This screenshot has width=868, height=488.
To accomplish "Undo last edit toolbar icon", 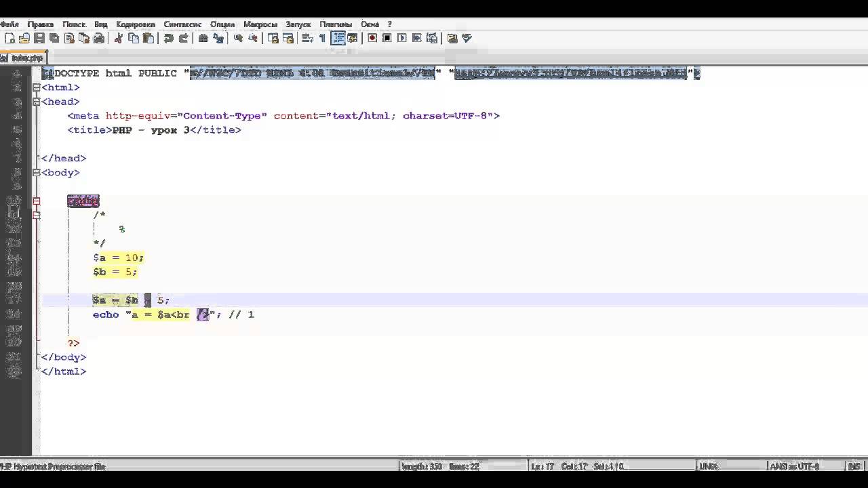I will (168, 39).
